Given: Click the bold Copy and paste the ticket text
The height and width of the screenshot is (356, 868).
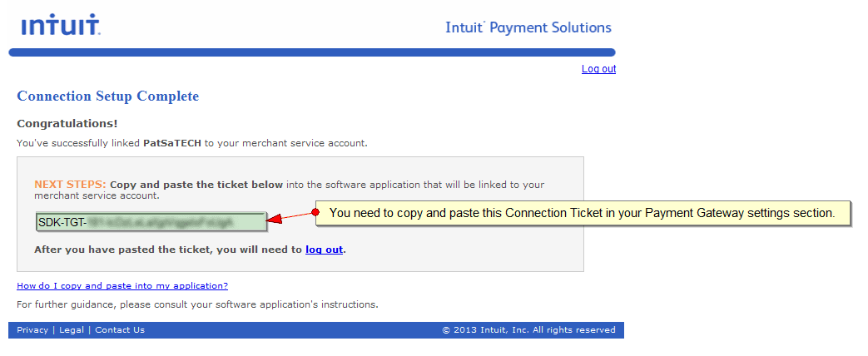Looking at the screenshot, I should 196,185.
